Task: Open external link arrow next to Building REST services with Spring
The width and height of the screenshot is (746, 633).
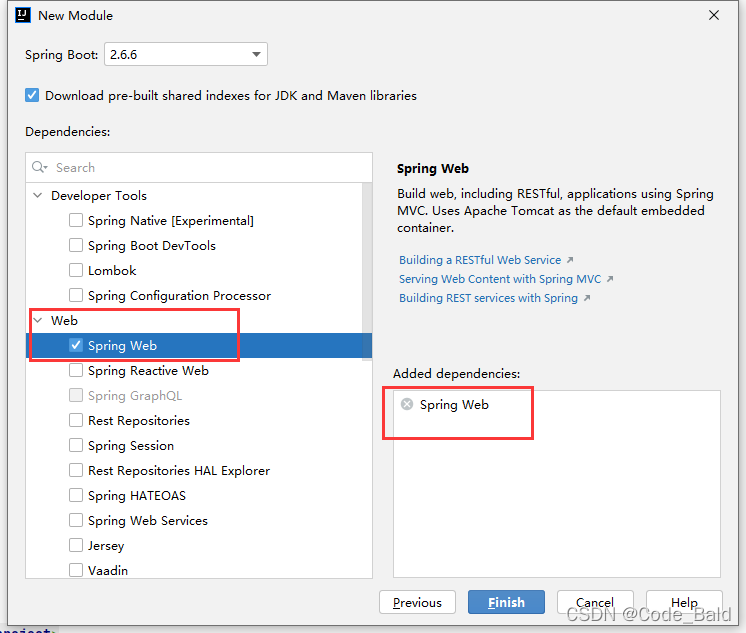Action: click(x=587, y=298)
